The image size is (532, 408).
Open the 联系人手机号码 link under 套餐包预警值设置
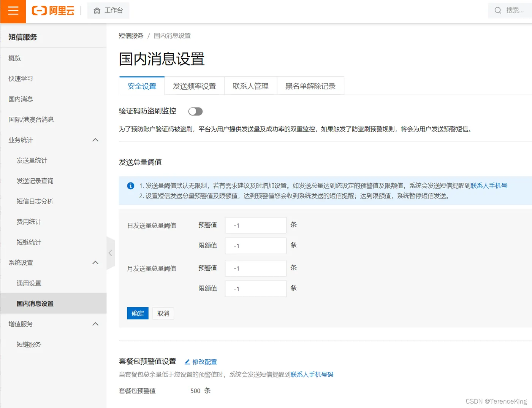(312, 375)
